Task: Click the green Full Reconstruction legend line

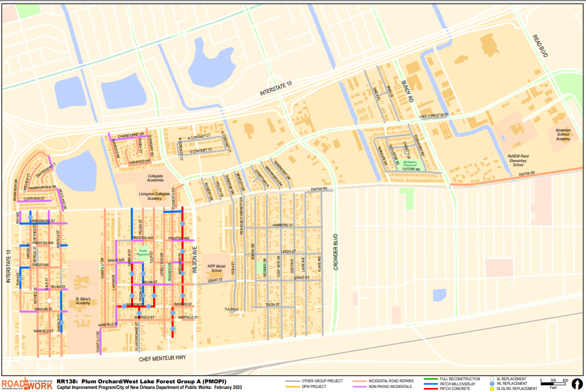Action: pos(430,379)
